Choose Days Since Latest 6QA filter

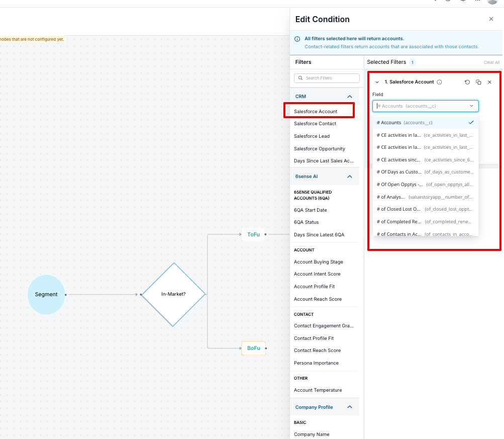click(319, 235)
